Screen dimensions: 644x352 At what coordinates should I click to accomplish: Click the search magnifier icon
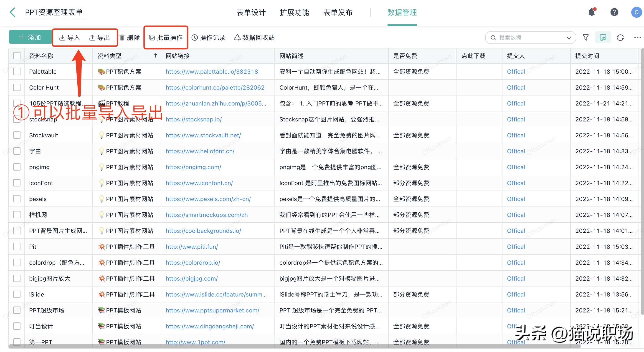(x=493, y=38)
